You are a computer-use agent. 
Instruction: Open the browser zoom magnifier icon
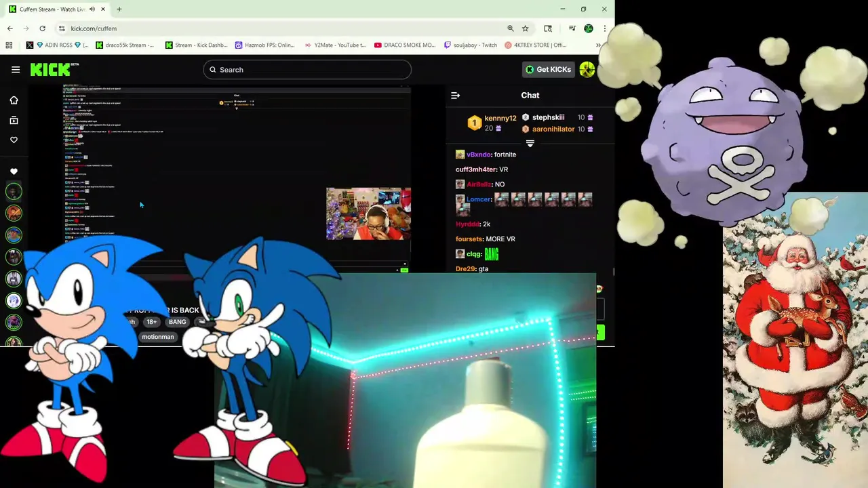511,28
